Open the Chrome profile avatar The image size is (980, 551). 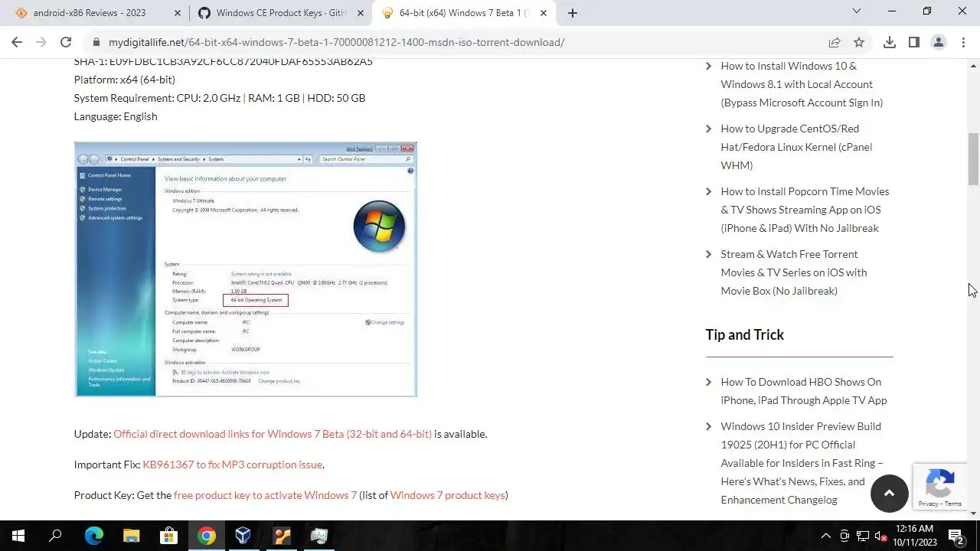pos(939,42)
